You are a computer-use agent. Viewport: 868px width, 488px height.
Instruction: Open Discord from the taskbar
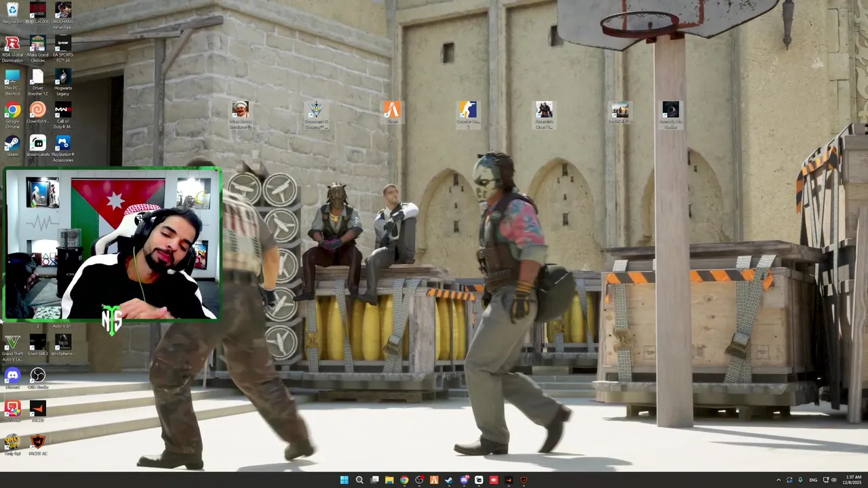pos(464,480)
